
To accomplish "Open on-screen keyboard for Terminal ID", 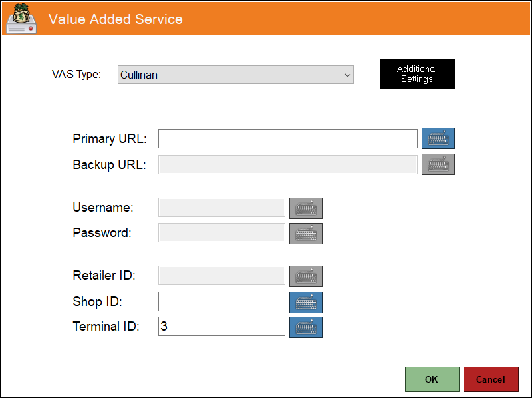I will point(305,327).
